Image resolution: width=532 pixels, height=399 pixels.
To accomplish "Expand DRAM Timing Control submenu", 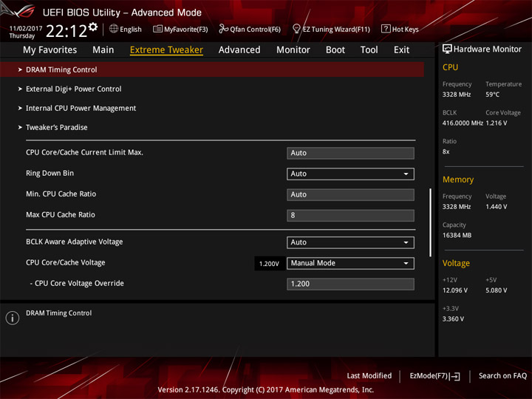I will point(212,69).
